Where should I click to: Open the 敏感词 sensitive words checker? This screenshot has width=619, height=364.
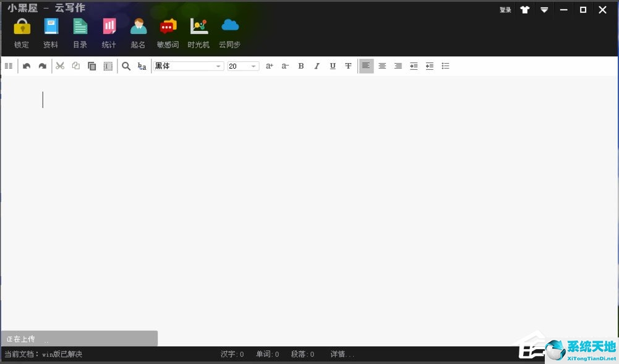[168, 27]
